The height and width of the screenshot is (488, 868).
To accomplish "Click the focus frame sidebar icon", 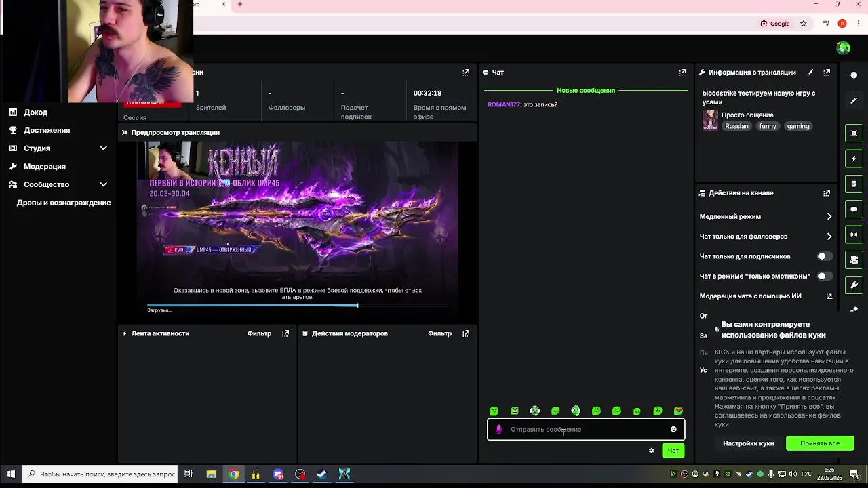I will click(x=854, y=134).
